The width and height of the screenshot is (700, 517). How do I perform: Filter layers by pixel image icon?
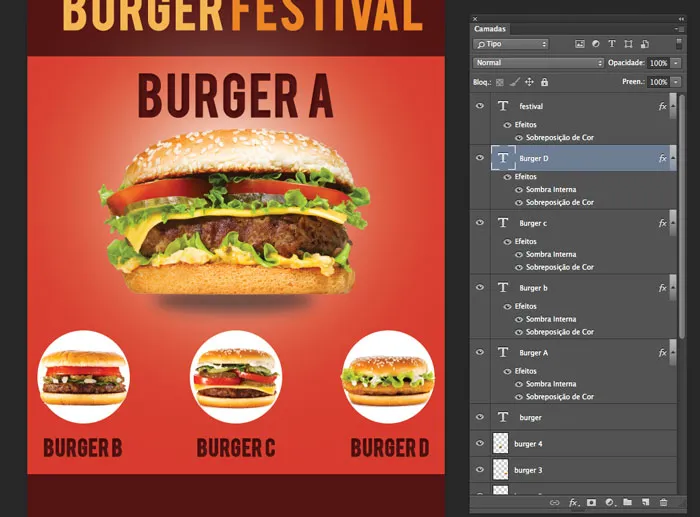579,44
